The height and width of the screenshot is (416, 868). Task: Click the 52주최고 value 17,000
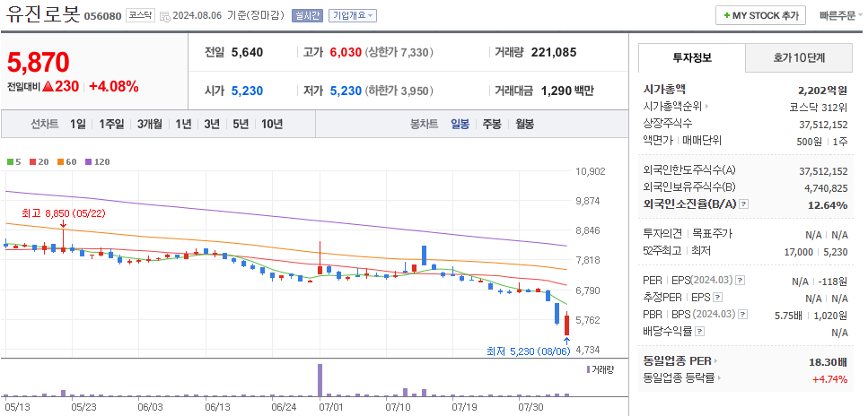(797, 252)
